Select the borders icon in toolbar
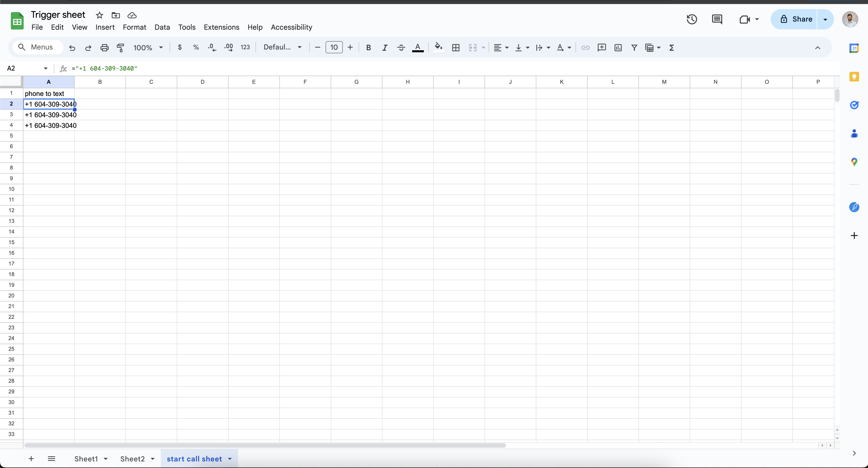Screen dimensions: 868x468 click(455, 47)
